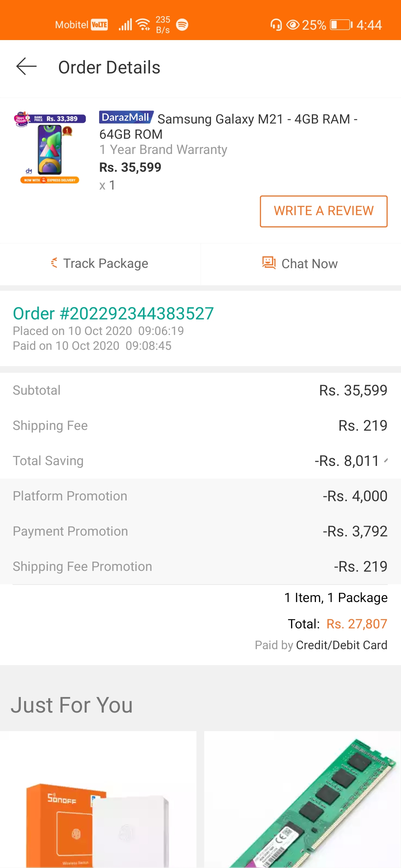Tap the Just For You heading
Screen dimensions: 401x868
[x=72, y=705]
